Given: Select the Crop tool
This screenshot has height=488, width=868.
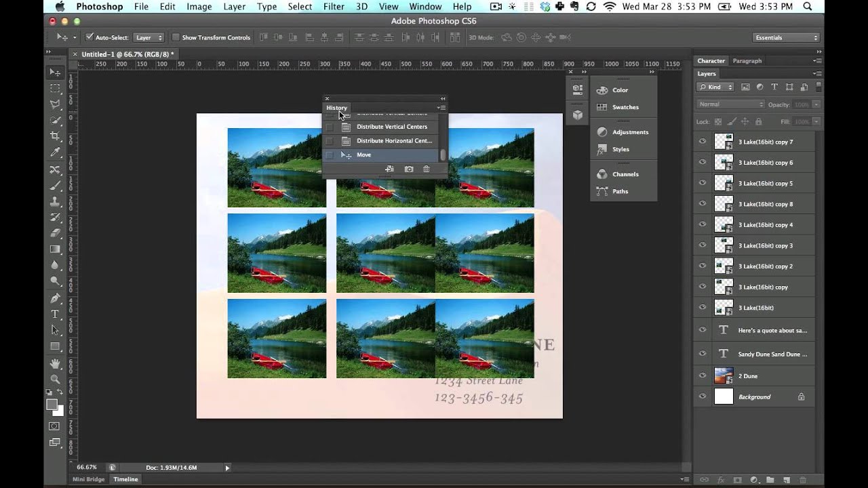Looking at the screenshot, I should tap(55, 136).
